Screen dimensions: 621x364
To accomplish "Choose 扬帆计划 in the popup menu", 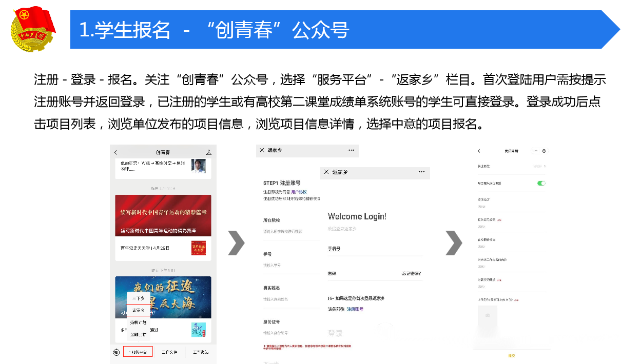I will [x=139, y=322].
